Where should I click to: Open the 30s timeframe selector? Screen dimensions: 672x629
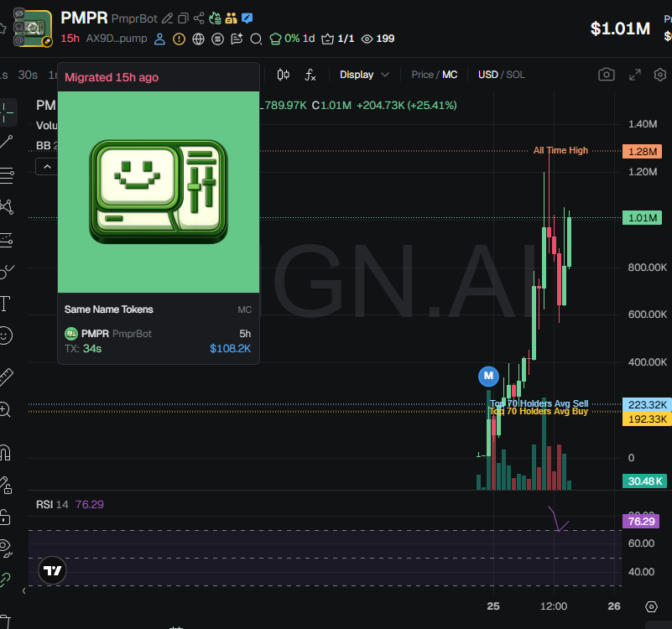point(27,74)
